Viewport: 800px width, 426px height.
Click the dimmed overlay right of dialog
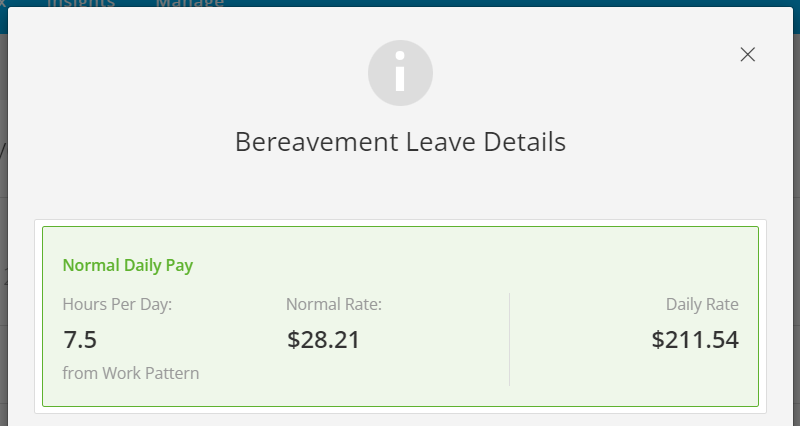pos(796,230)
